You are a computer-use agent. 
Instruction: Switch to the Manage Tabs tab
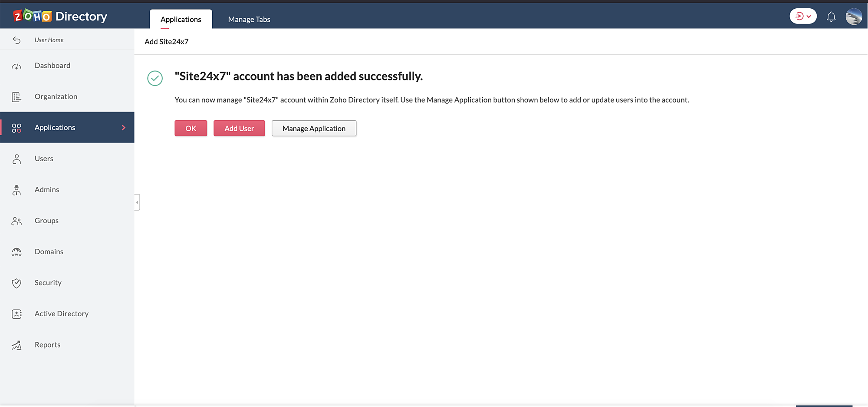(x=249, y=20)
